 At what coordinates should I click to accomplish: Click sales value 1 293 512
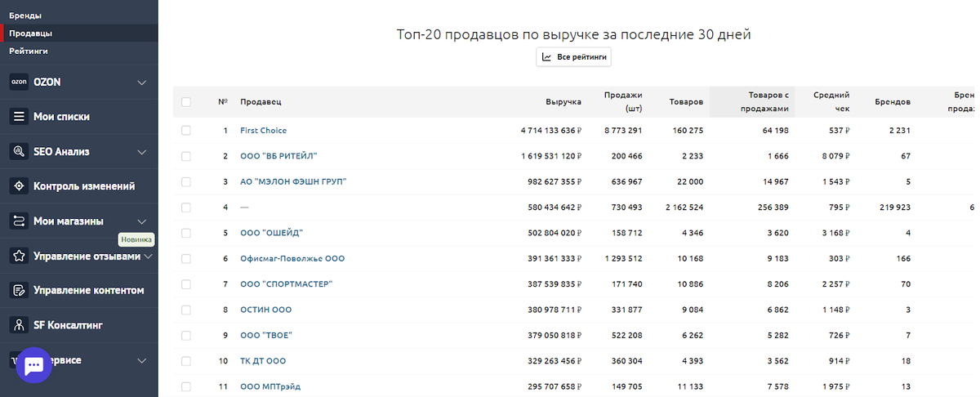tap(622, 258)
